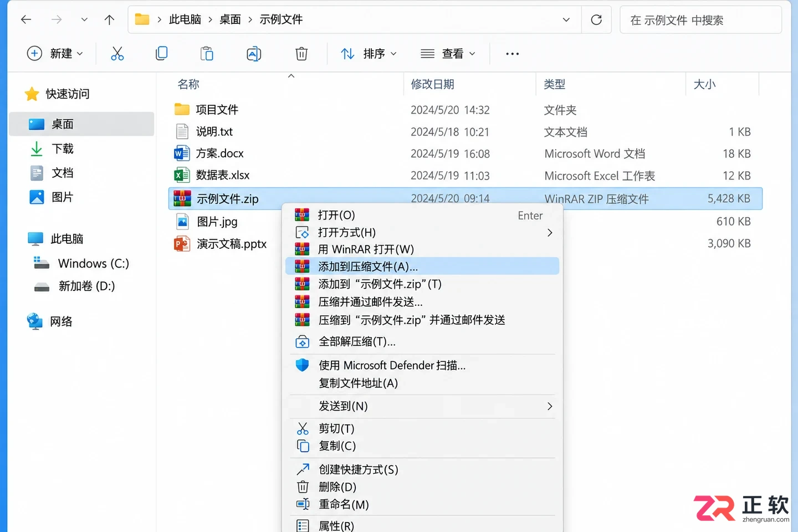The width and height of the screenshot is (798, 532).
Task: Click the 在 示例文件 中搜索 search box
Action: pos(700,20)
